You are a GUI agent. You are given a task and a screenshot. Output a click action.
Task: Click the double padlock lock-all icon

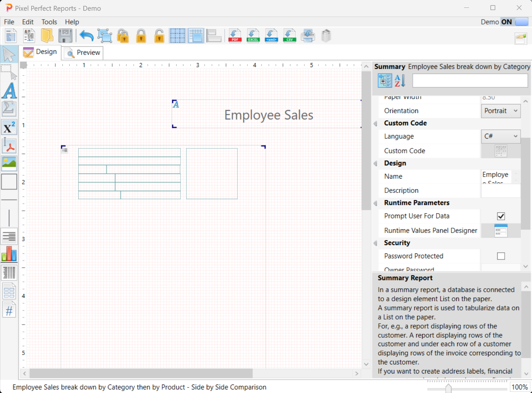click(x=123, y=36)
